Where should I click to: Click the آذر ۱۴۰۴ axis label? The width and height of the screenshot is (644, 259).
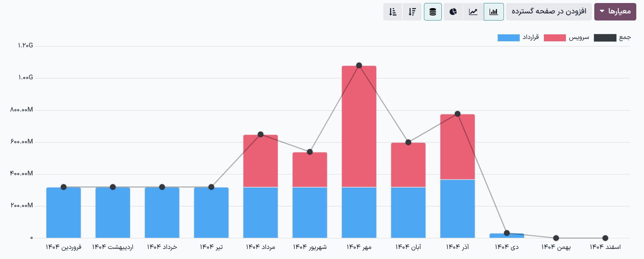pos(458,247)
